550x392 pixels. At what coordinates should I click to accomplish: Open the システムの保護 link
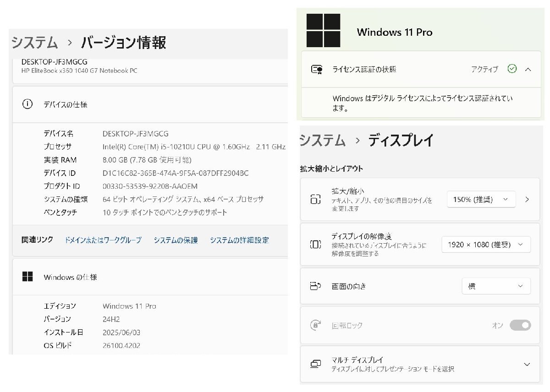(176, 240)
